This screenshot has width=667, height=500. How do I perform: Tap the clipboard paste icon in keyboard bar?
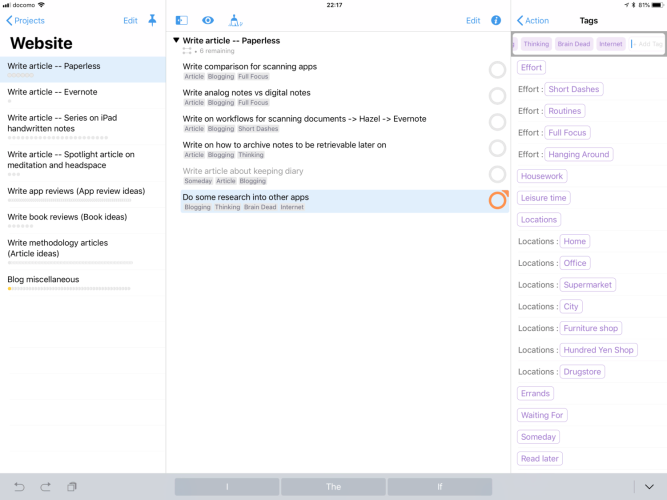72,487
